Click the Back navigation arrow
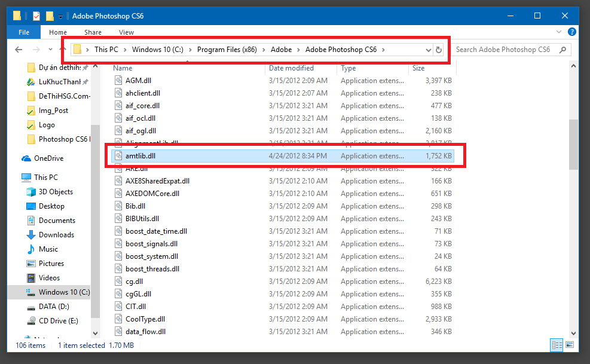Image resolution: width=590 pixels, height=364 pixels. (x=19, y=50)
